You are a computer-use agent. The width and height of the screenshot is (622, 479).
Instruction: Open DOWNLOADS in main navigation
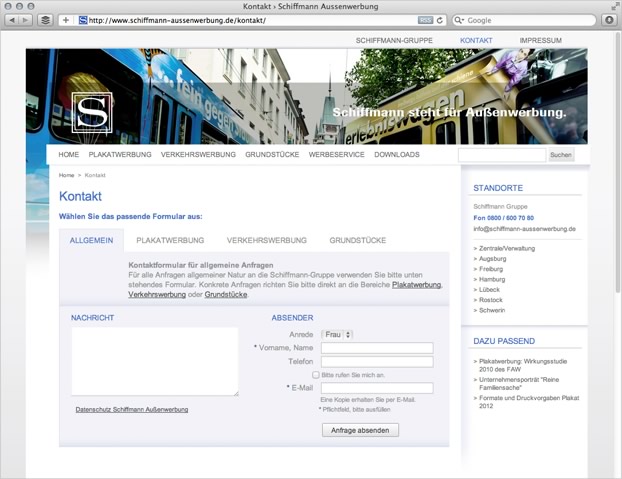click(397, 155)
